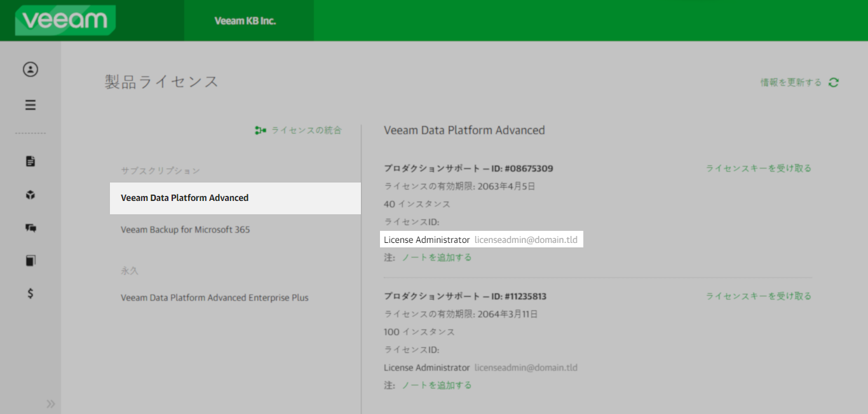Click 情報を更新する link

pos(791,83)
